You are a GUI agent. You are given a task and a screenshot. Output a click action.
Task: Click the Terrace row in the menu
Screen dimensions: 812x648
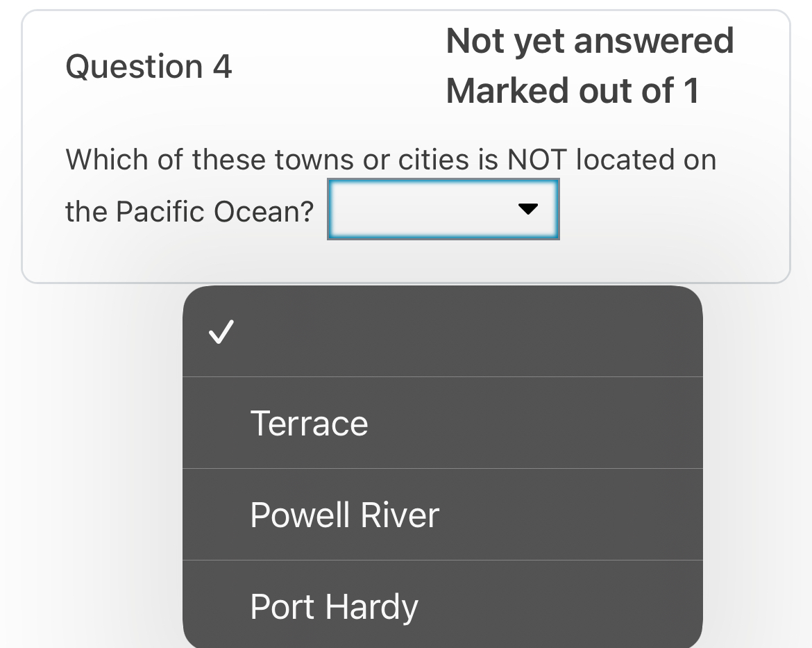coord(310,423)
